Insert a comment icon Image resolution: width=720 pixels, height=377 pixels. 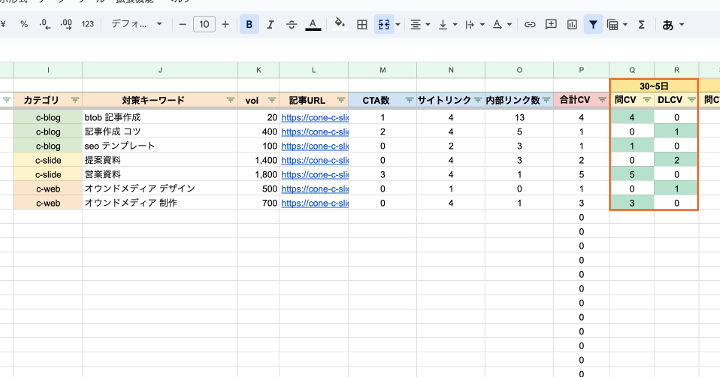click(x=551, y=24)
